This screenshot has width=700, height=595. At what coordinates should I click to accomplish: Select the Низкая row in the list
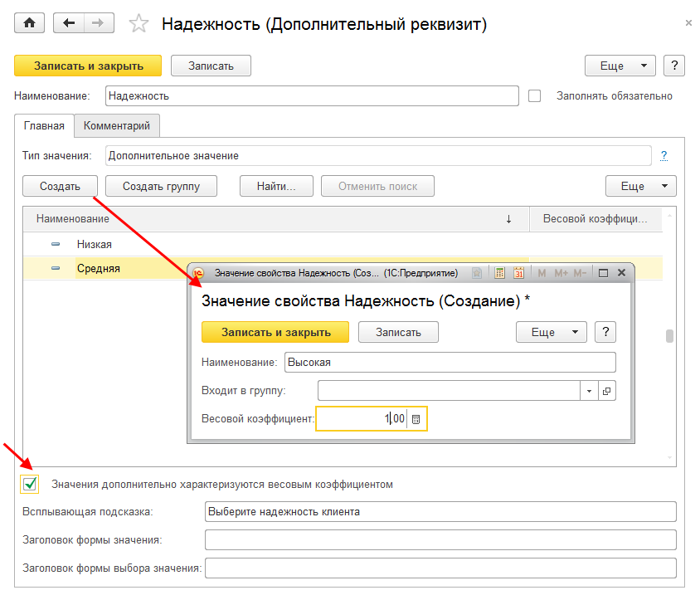click(95, 244)
